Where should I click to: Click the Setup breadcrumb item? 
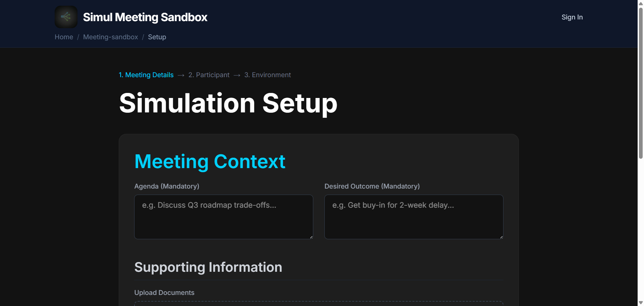(x=157, y=37)
